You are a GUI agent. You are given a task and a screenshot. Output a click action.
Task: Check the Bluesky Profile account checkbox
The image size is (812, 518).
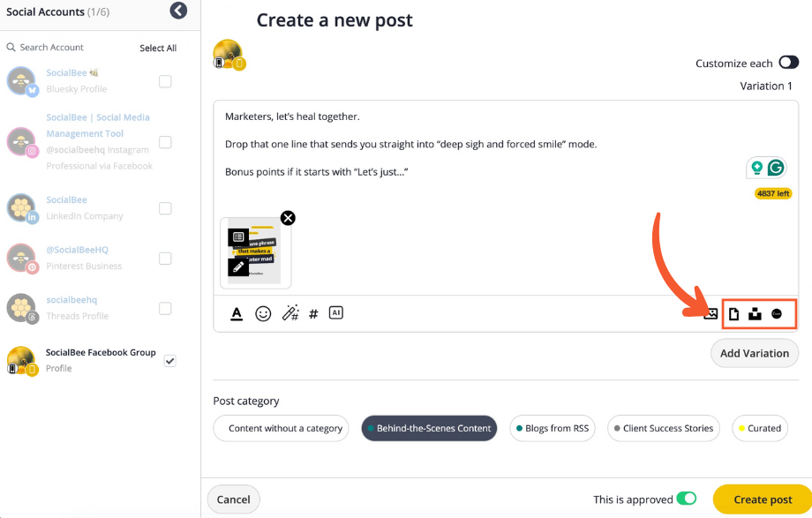[165, 81]
